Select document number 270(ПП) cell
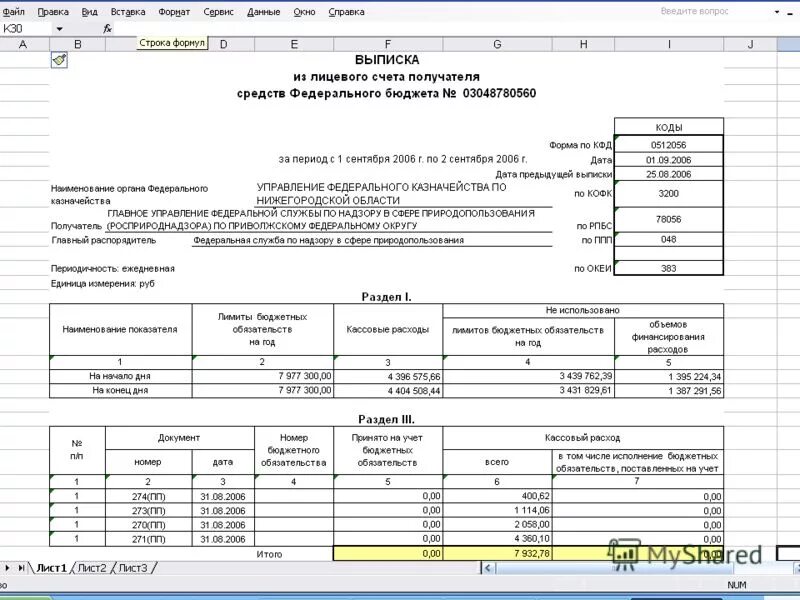Viewport: 800px width, 600px height. click(148, 525)
